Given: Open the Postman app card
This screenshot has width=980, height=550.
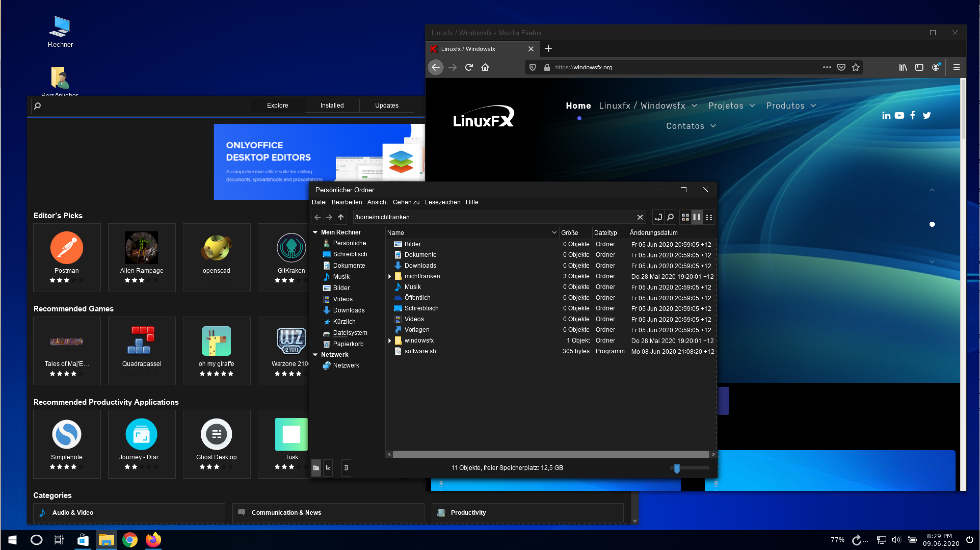Looking at the screenshot, I should tap(67, 257).
